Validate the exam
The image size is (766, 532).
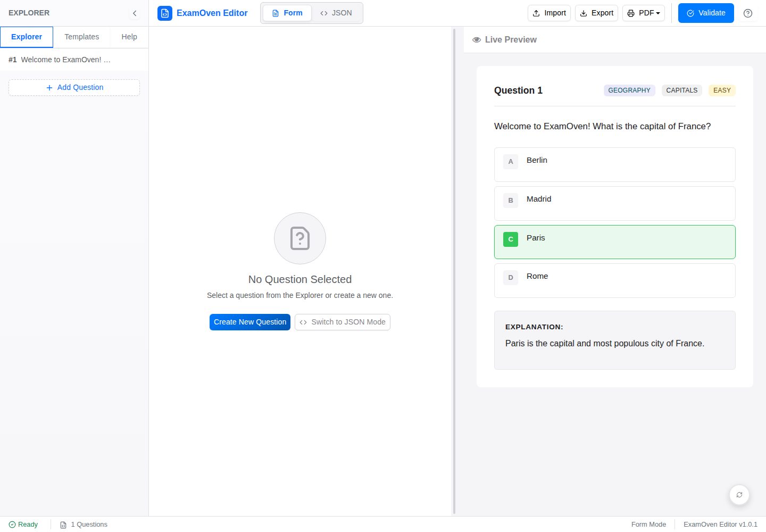(706, 13)
